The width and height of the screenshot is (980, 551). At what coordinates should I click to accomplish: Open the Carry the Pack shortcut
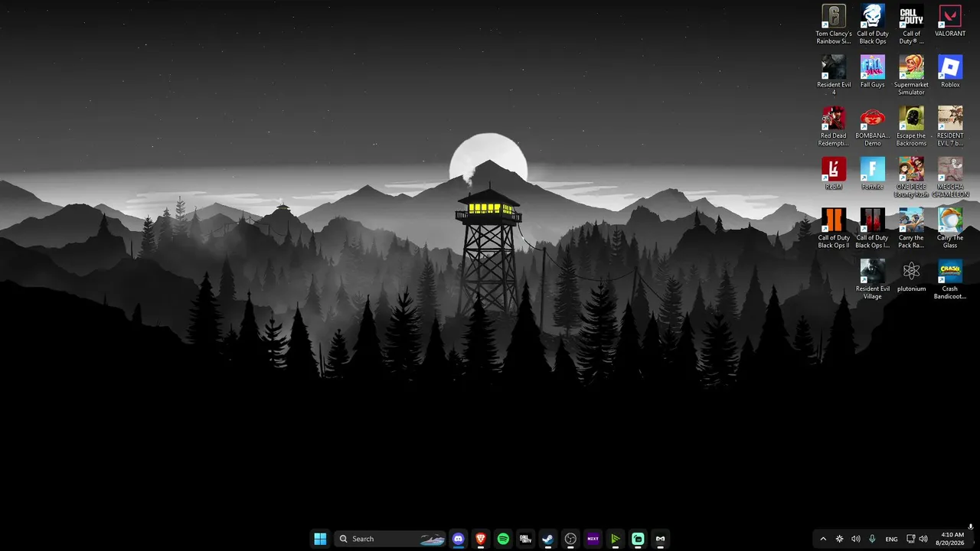click(911, 228)
